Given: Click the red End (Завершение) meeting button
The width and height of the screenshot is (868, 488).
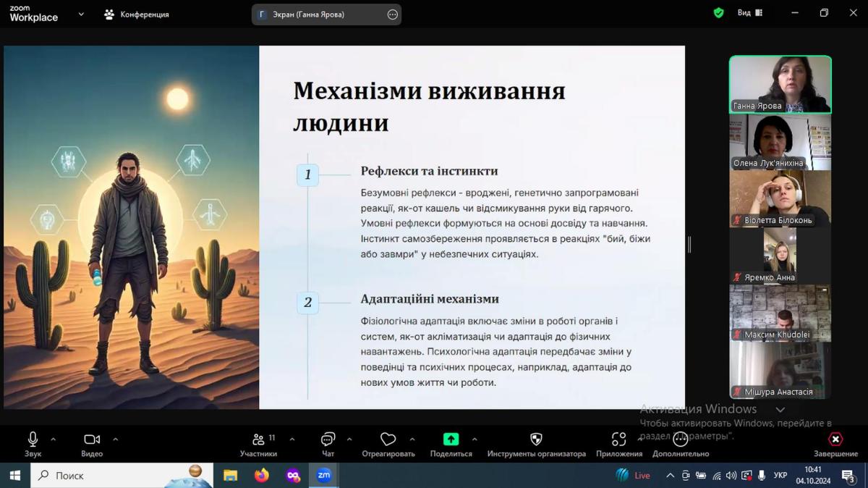Looking at the screenshot, I should pos(835,439).
